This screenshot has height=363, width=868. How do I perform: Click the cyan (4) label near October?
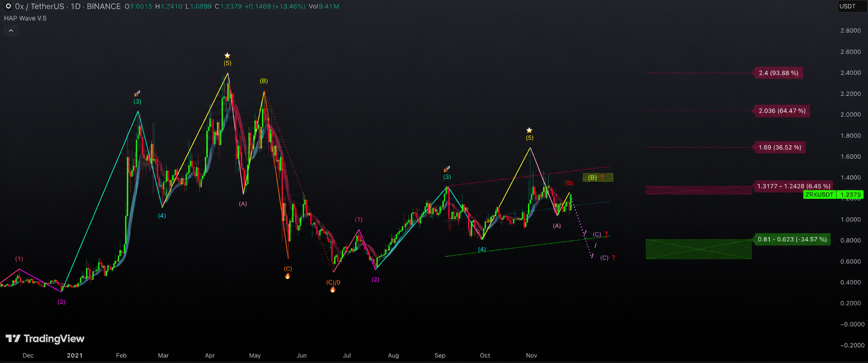[x=482, y=249]
